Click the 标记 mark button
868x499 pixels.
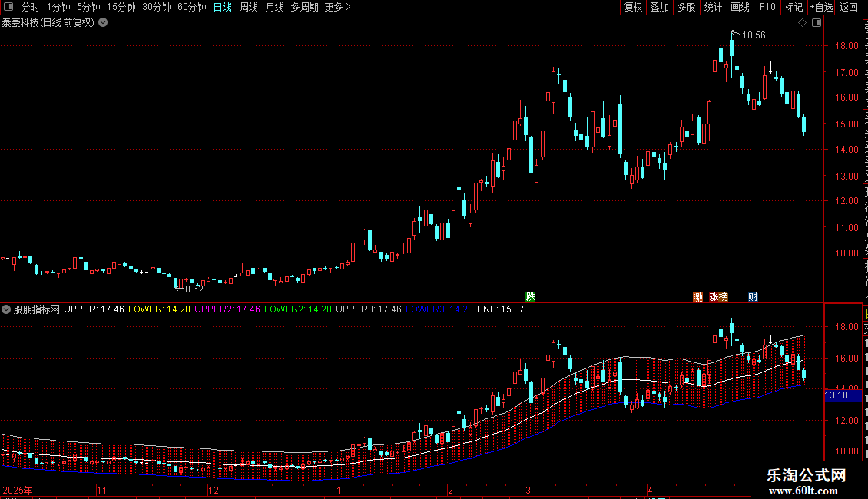(x=793, y=7)
